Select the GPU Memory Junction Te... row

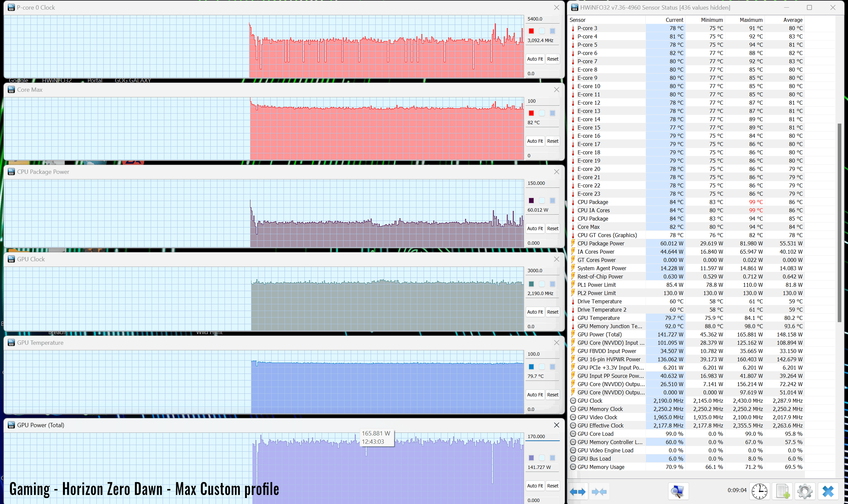pyautogui.click(x=686, y=326)
